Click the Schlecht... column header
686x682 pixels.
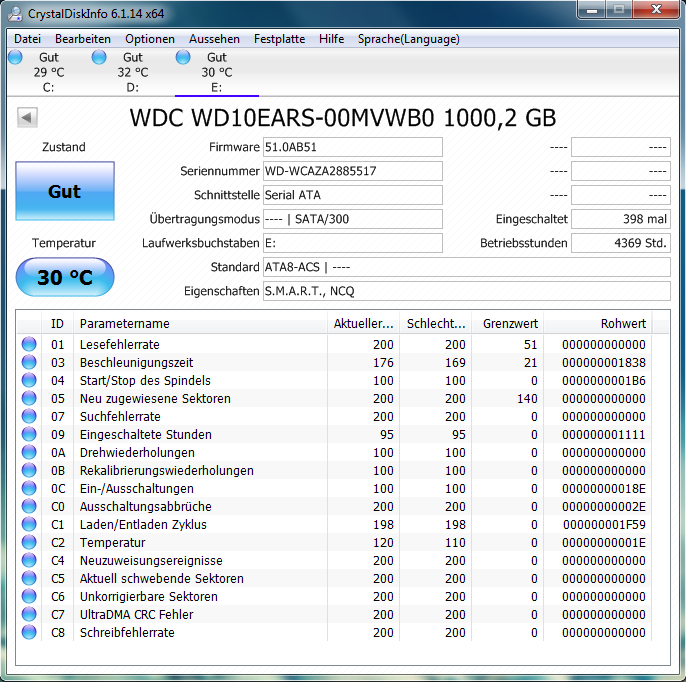(x=436, y=324)
